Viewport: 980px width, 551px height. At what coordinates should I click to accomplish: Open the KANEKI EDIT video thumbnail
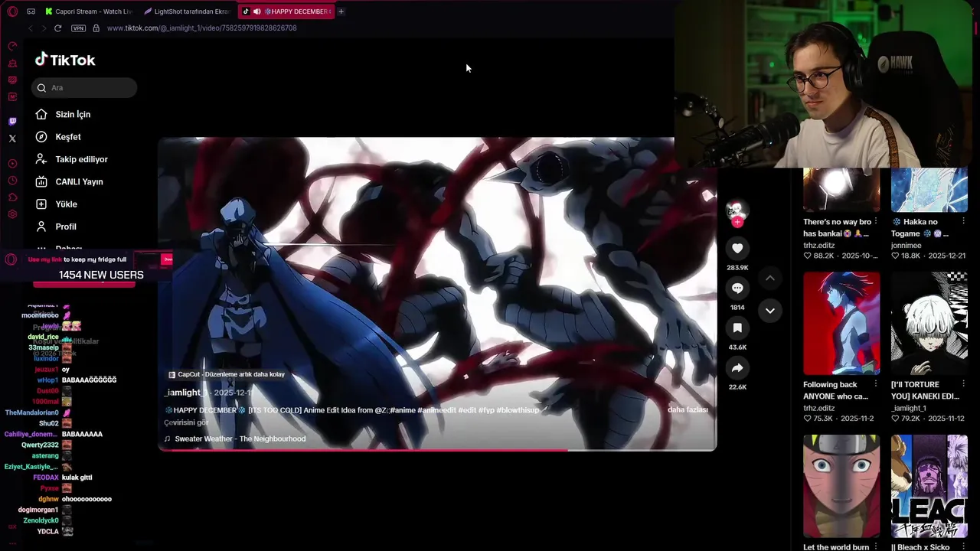click(x=929, y=323)
